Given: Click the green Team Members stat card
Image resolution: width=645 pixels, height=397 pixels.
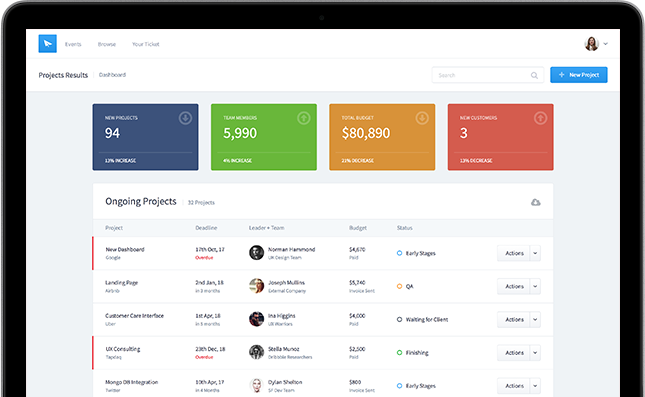Looking at the screenshot, I should [x=264, y=137].
